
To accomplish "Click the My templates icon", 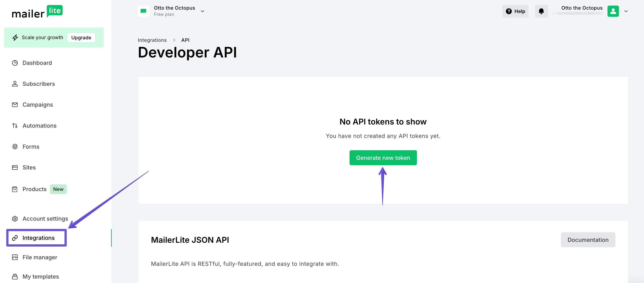I will pyautogui.click(x=15, y=277).
